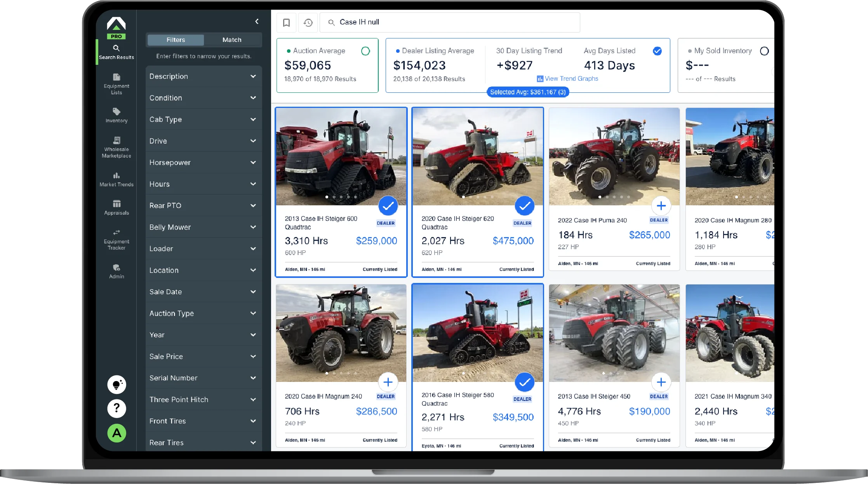The image size is (868, 484).
Task: Expand the Location filter
Action: (x=204, y=270)
